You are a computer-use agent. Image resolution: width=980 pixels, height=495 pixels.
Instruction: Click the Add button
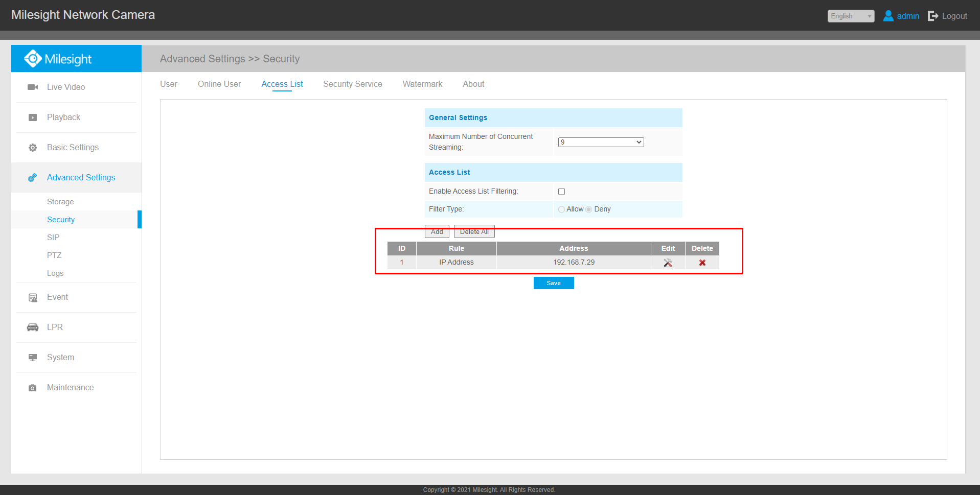[437, 231]
